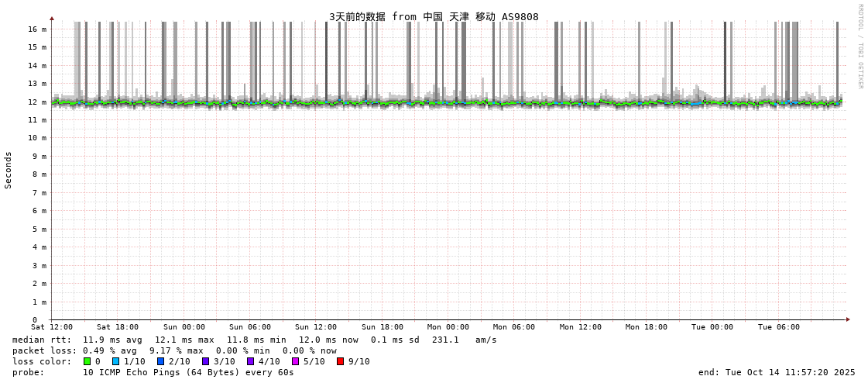Click the arrow at the top of the Y axis

click(52, 18)
